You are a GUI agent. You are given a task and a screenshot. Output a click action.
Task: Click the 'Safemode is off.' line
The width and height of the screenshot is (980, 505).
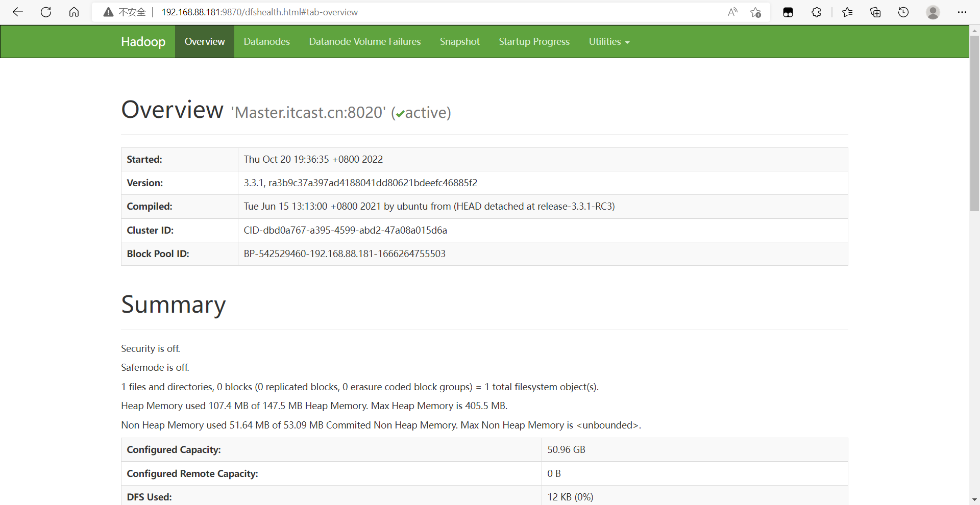(155, 368)
